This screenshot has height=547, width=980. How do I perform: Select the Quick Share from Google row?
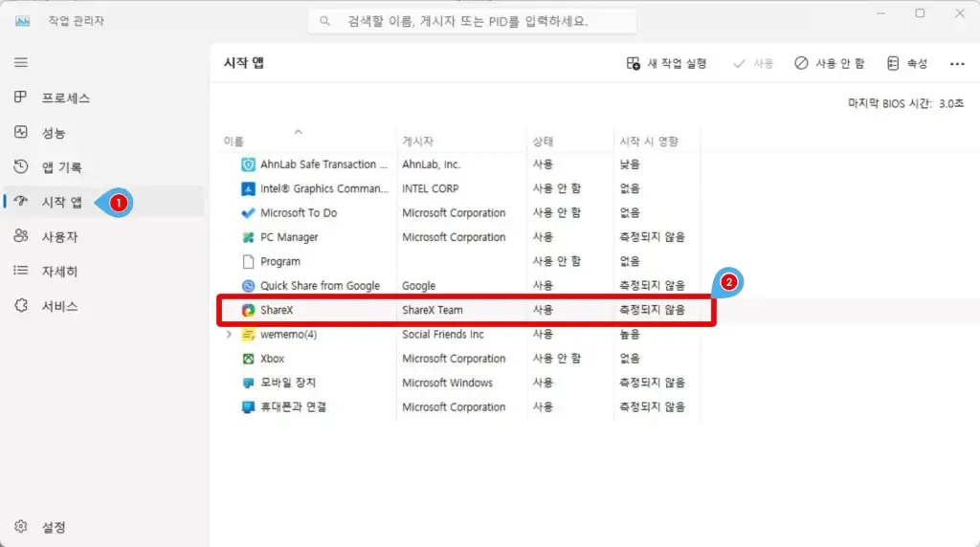[x=461, y=286]
